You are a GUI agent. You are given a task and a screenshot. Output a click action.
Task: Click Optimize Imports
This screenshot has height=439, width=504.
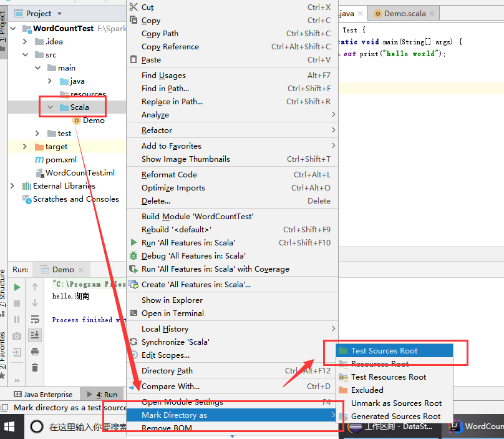tap(233, 187)
